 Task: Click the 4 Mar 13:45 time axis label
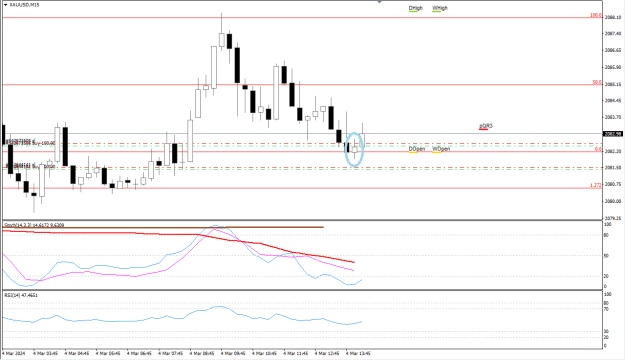point(358,353)
